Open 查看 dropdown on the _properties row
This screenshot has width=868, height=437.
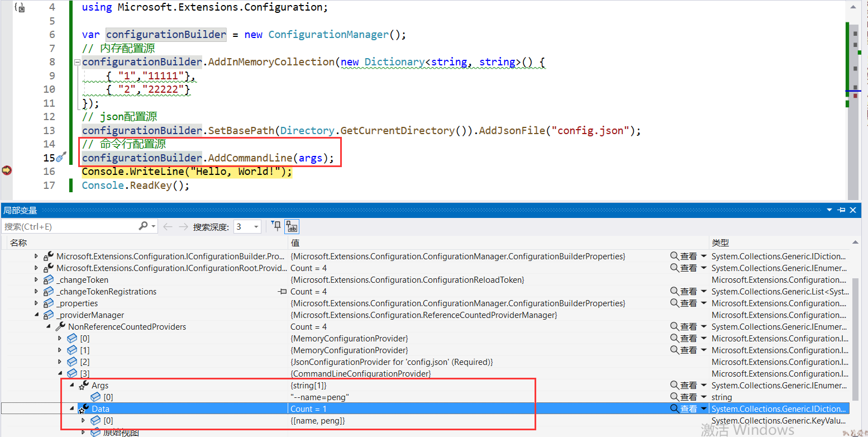tap(704, 303)
